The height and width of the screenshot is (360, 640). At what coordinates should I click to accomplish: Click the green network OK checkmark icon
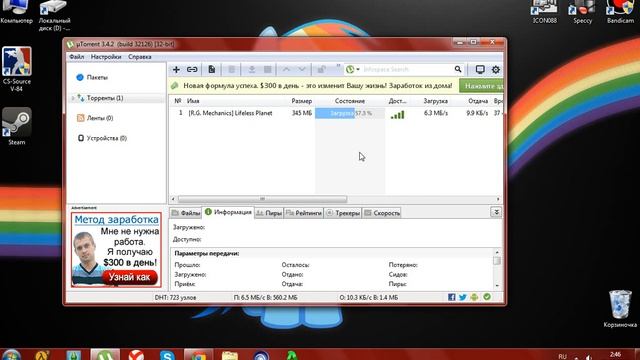click(x=487, y=297)
